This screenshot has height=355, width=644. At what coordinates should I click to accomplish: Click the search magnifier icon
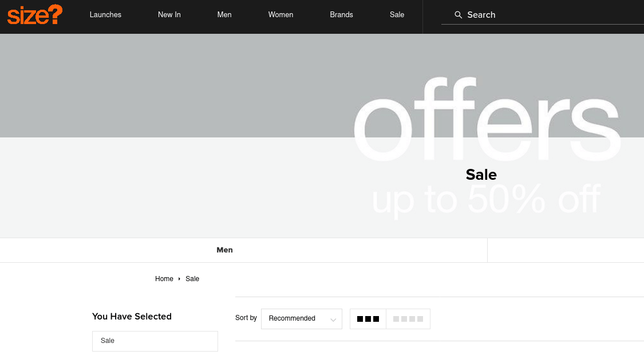click(x=458, y=15)
